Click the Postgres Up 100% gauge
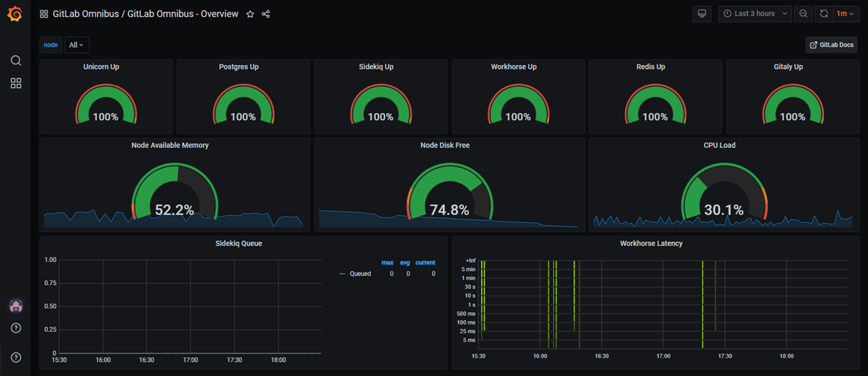The height and width of the screenshot is (376, 868). coord(243,106)
